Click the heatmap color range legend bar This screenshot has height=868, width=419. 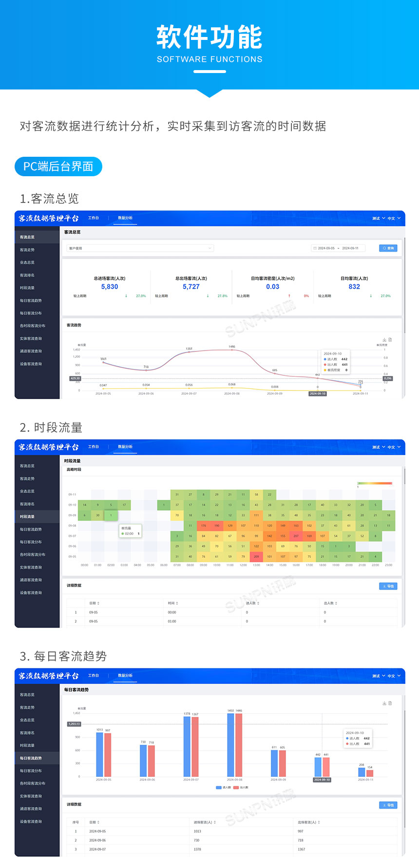coord(374,483)
